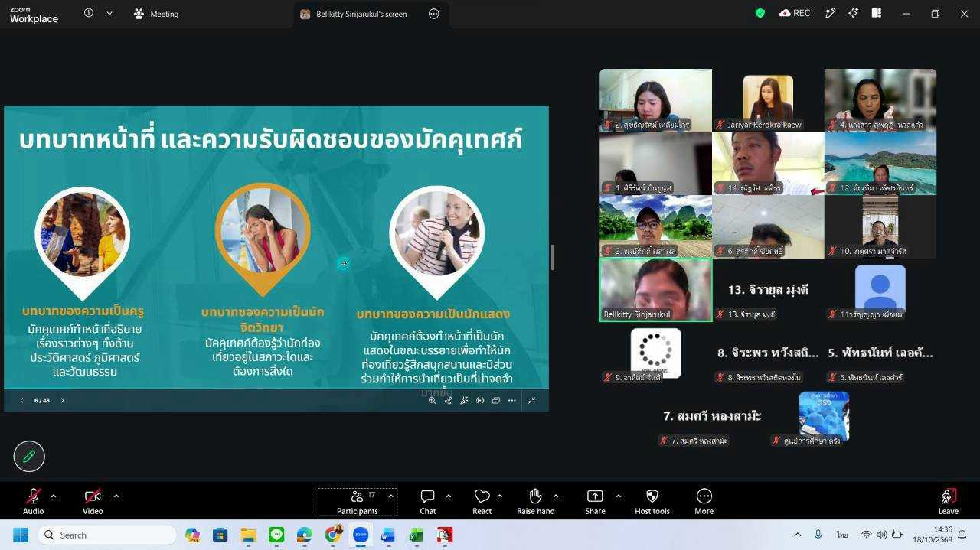Expand the Participants options arrow

(x=390, y=496)
